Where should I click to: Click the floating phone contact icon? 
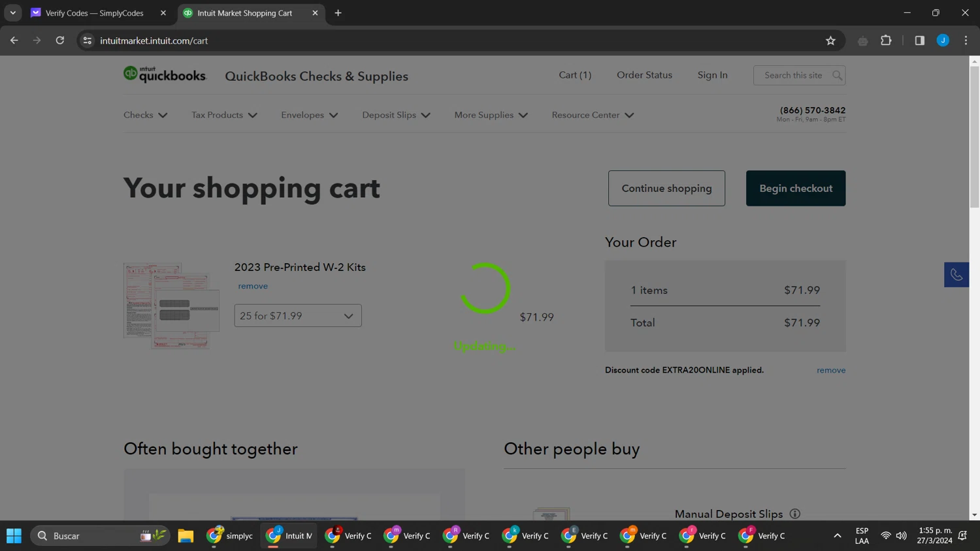[x=956, y=275]
